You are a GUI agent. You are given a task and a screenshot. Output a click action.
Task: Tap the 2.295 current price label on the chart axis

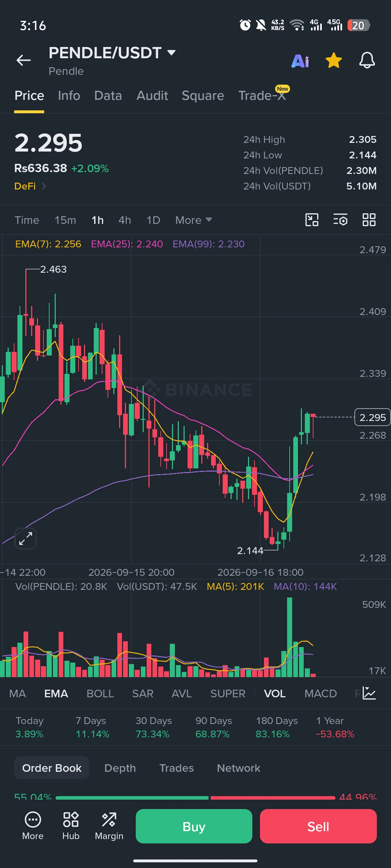tap(373, 418)
